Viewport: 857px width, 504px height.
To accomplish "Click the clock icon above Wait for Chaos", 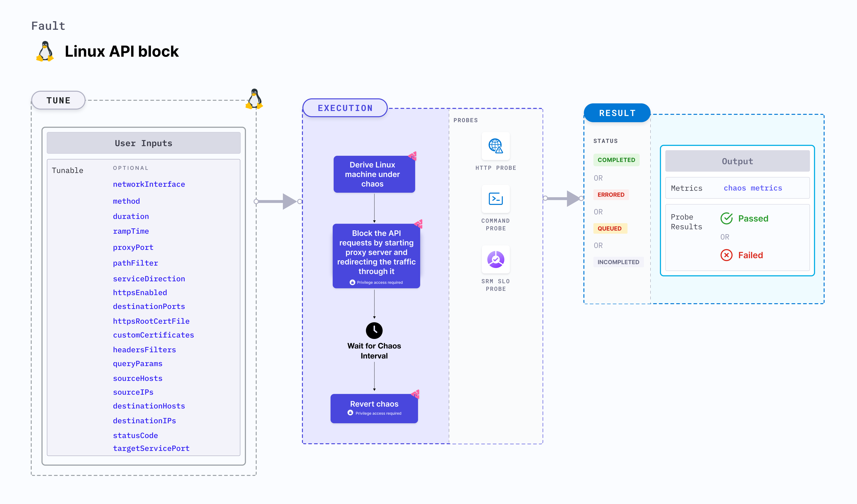I will [374, 330].
